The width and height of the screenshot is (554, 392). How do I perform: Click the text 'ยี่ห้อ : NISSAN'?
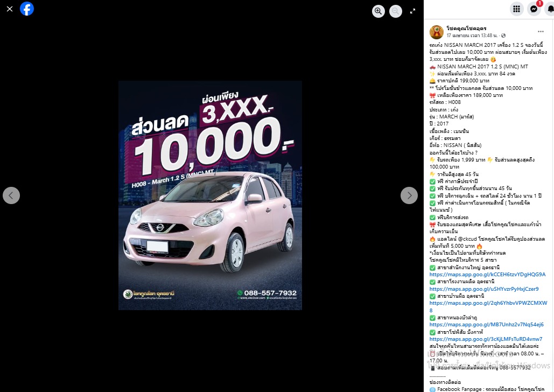(455, 145)
